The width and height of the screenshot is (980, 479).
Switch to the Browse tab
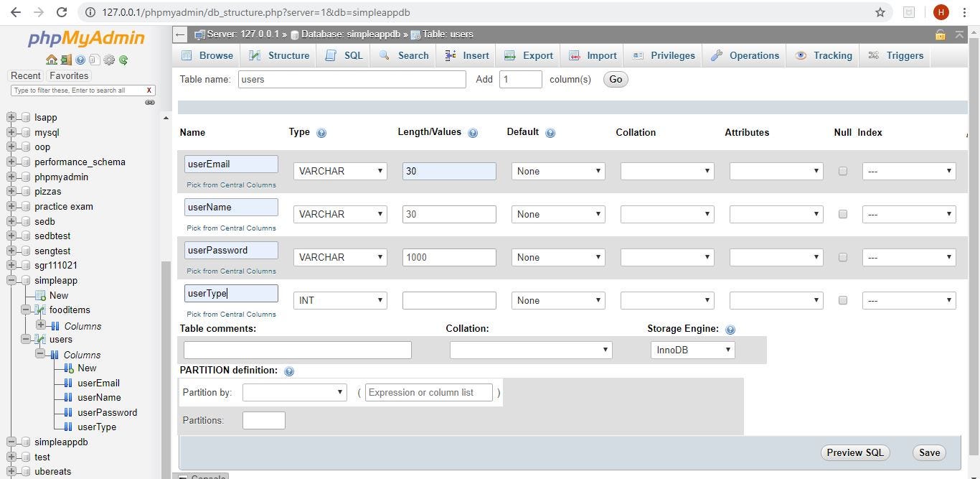pos(207,55)
